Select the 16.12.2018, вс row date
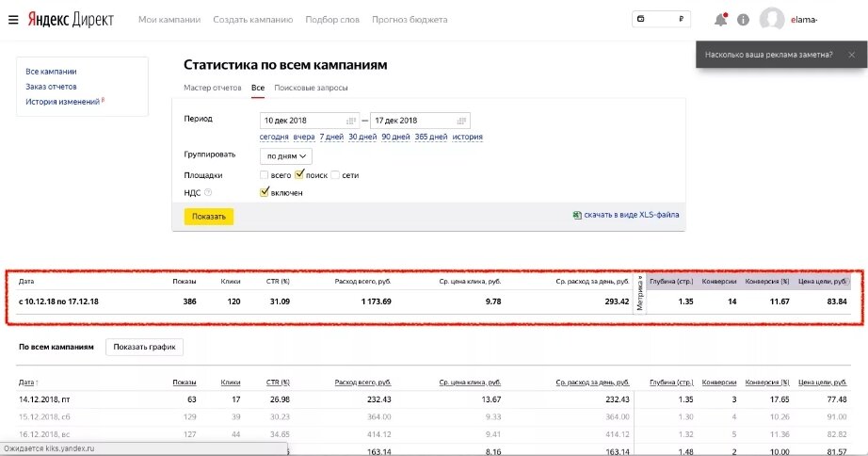 [x=44, y=434]
